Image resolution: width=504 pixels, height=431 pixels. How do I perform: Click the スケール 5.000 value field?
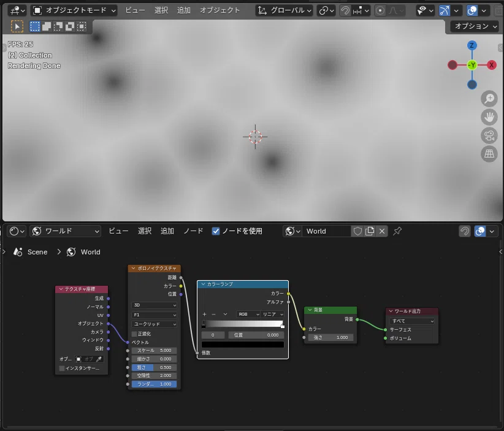(155, 351)
